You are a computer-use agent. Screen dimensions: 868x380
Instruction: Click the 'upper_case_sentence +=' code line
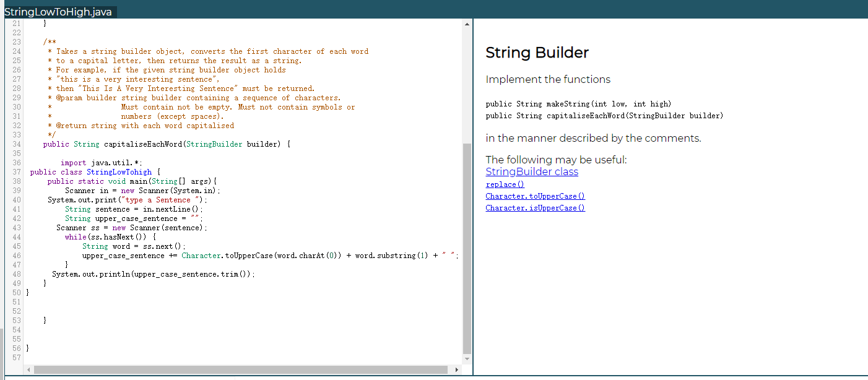click(271, 256)
